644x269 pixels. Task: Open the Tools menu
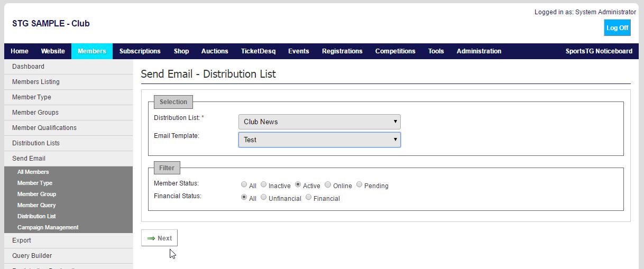click(436, 51)
